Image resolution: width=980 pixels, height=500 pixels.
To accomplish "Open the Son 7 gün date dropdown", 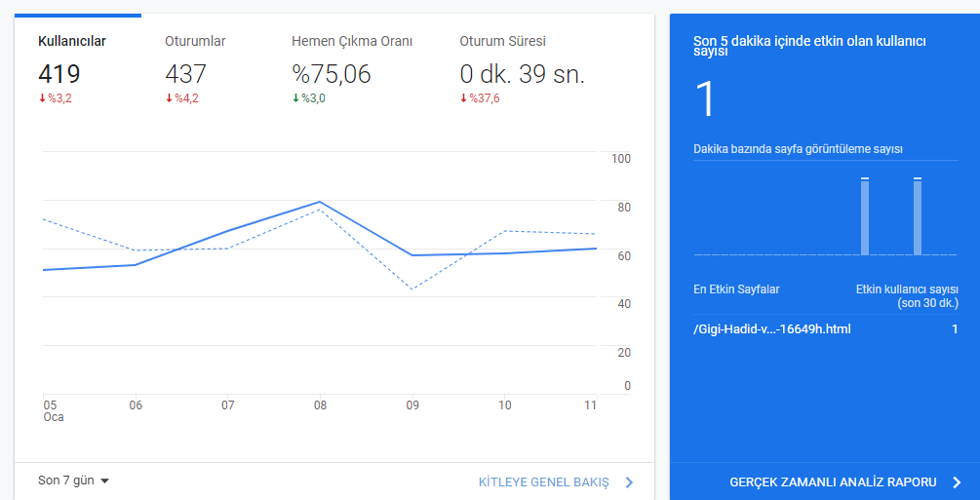I will 73,481.
